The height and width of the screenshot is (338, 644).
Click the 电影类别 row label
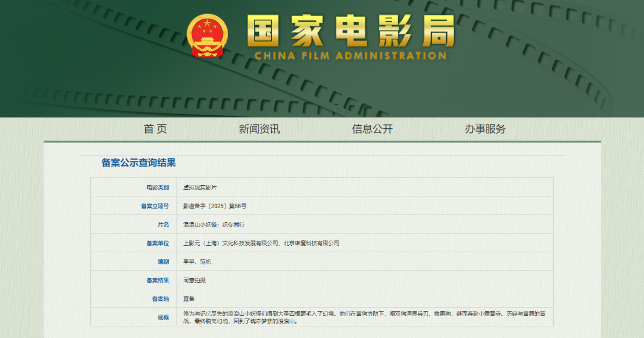(157, 187)
